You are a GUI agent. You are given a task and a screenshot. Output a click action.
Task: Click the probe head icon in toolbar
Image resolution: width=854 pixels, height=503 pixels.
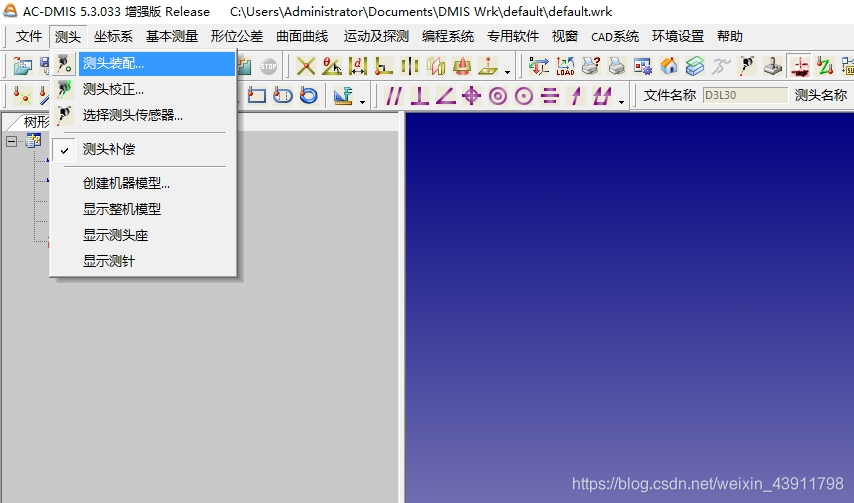tap(747, 66)
